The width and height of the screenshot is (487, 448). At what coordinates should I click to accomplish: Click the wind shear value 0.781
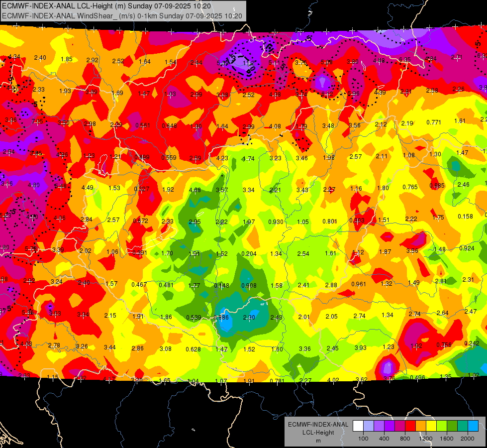point(277,381)
